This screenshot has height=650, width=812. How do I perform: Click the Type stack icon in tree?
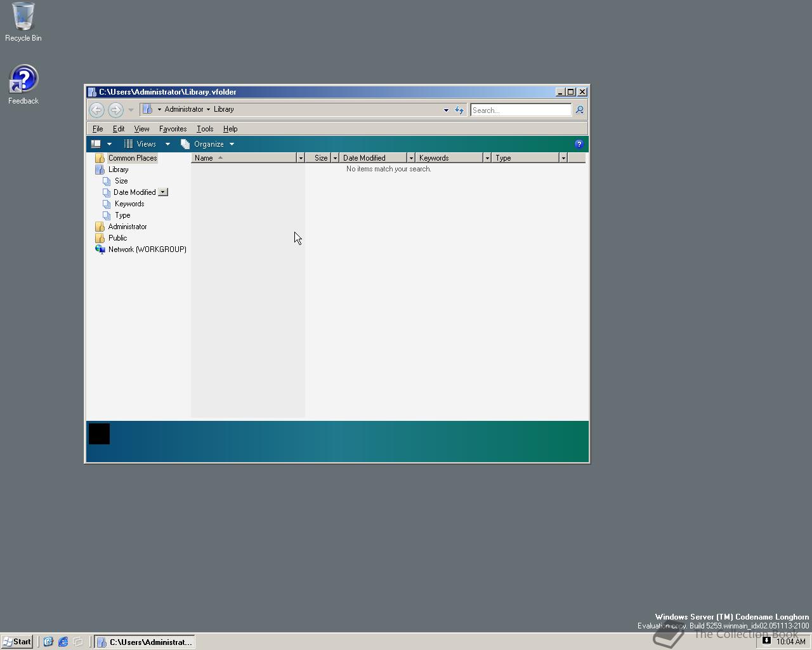(x=107, y=215)
